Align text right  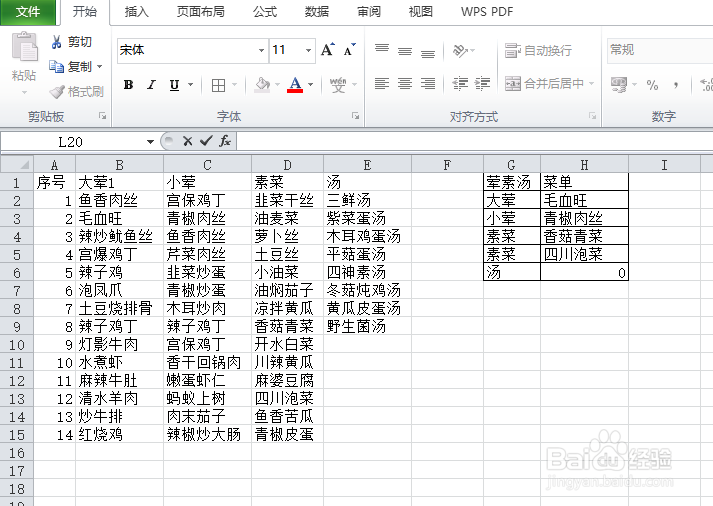coord(427,84)
